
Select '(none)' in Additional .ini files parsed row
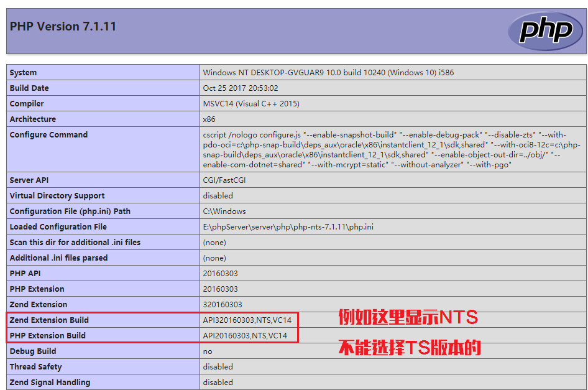(x=214, y=258)
